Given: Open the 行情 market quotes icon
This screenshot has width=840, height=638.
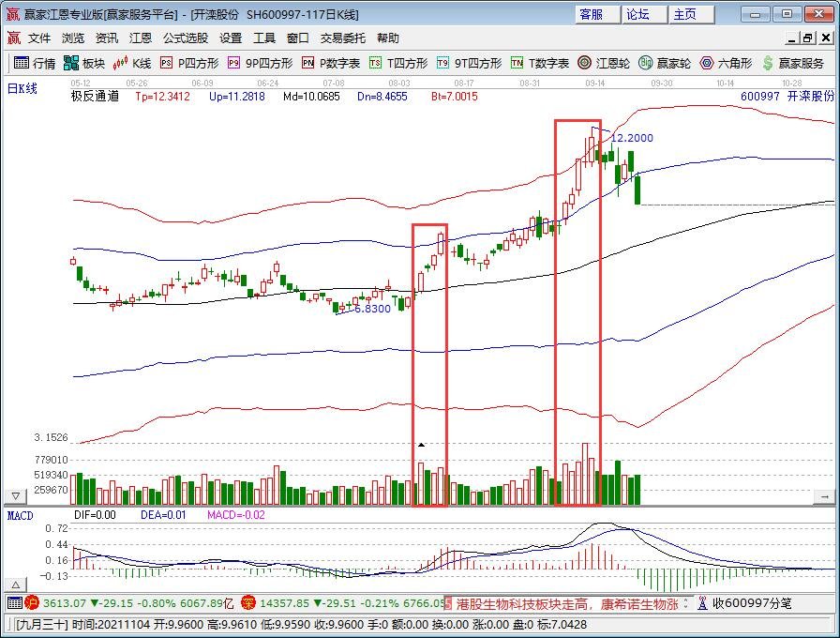Looking at the screenshot, I should [21, 63].
